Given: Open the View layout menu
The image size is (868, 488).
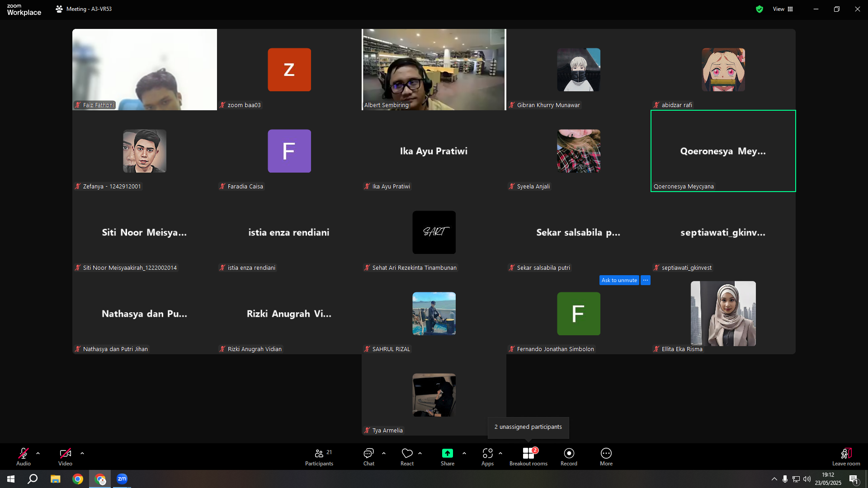Looking at the screenshot, I should point(783,9).
